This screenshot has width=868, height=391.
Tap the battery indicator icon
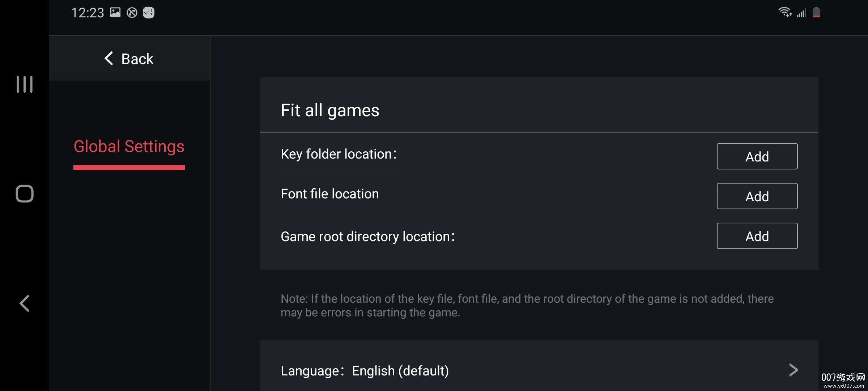[x=816, y=13]
